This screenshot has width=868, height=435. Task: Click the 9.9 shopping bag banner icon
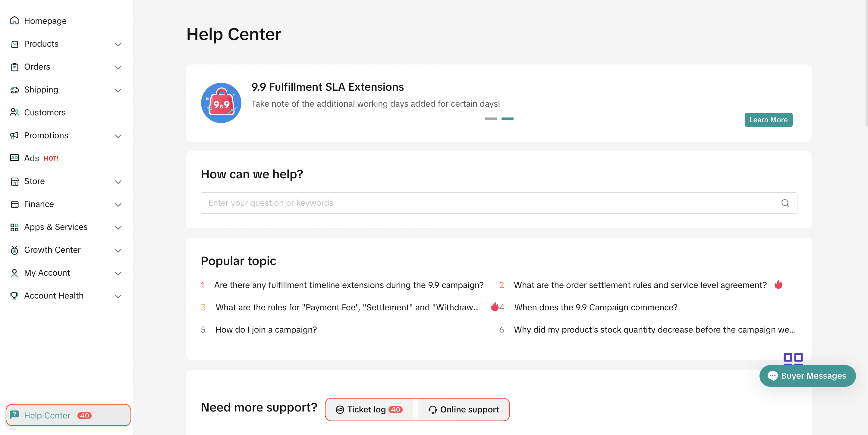(x=221, y=103)
